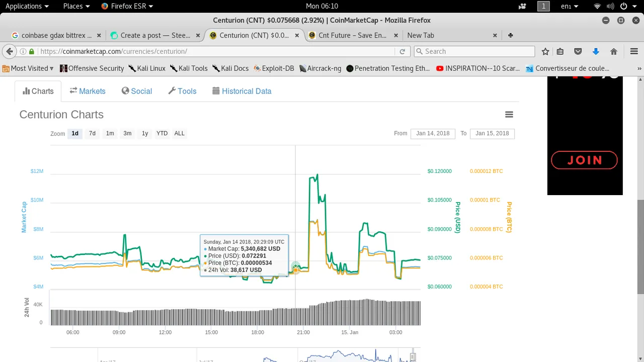
Task: Close the New Tab tab
Action: 495,35
